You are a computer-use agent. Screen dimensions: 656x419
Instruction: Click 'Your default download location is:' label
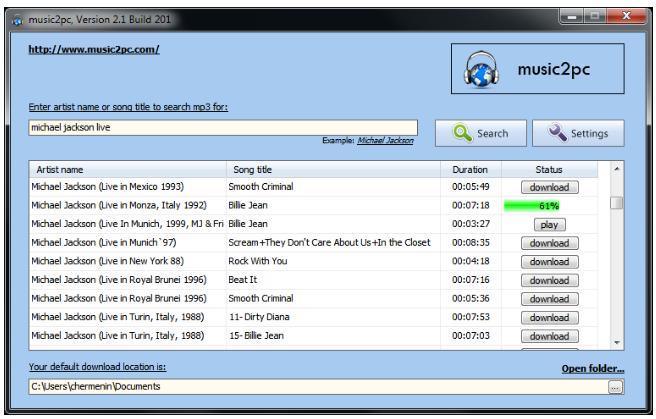click(x=97, y=367)
